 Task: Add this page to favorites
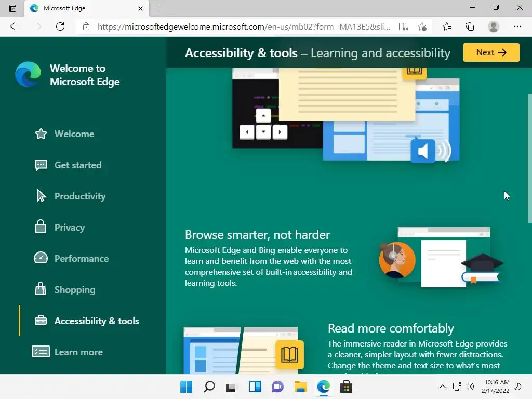[x=422, y=26]
